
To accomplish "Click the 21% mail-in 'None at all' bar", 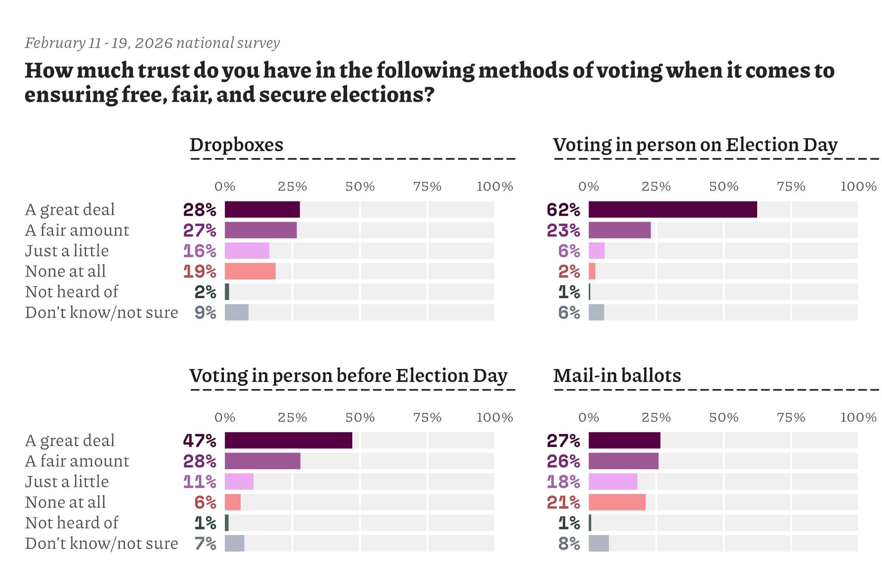I will [617, 502].
